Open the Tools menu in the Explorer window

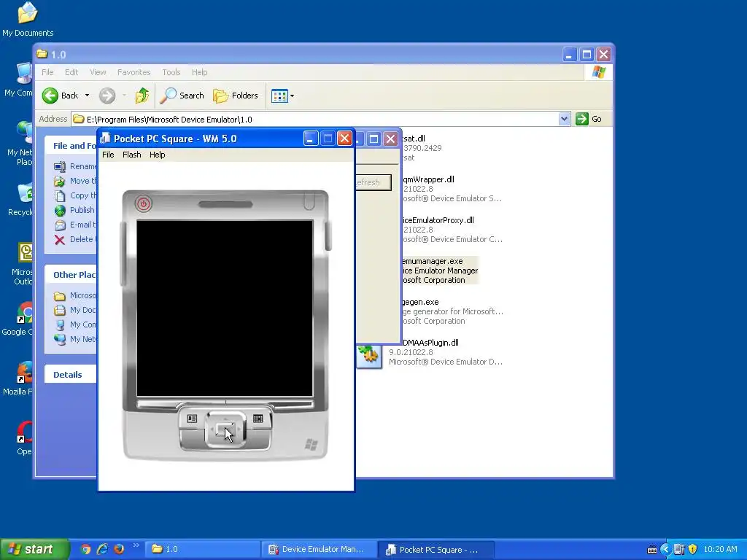click(x=171, y=72)
